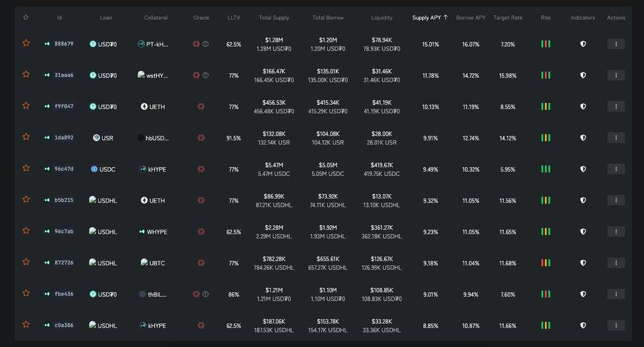Click the oracle icon for market f9f047
Image resolution: width=644 pixels, height=347 pixels.
[x=201, y=107]
